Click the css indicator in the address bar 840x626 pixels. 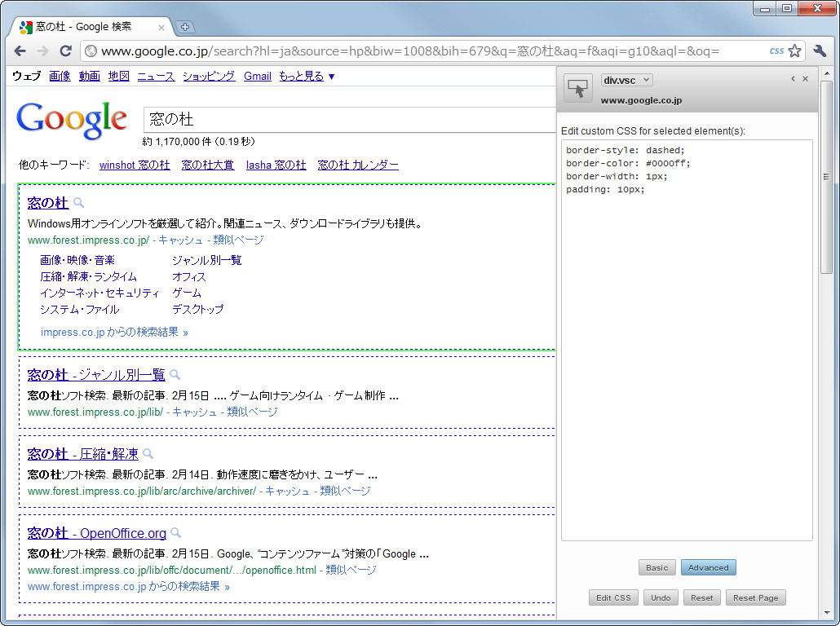776,50
